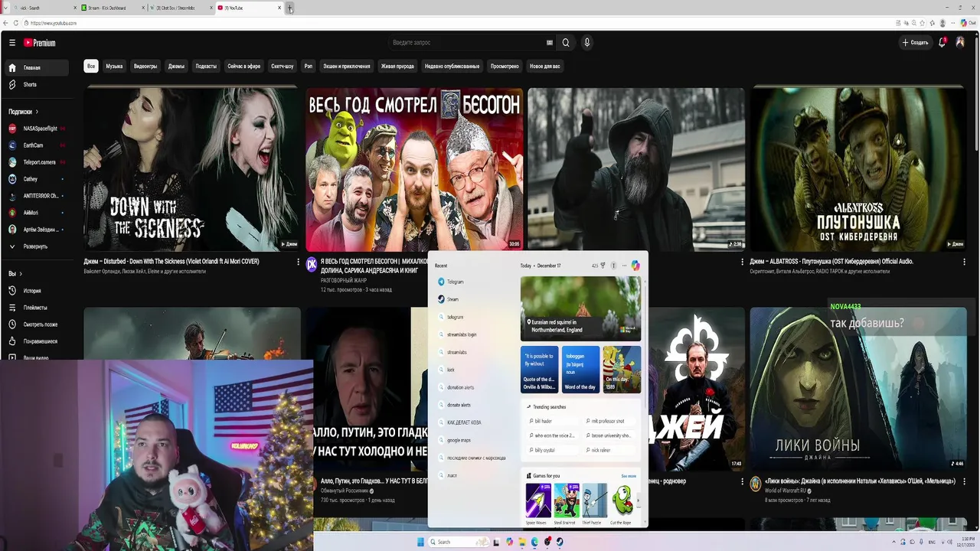
Task: Expand the Вы section chevron
Action: (x=21, y=273)
